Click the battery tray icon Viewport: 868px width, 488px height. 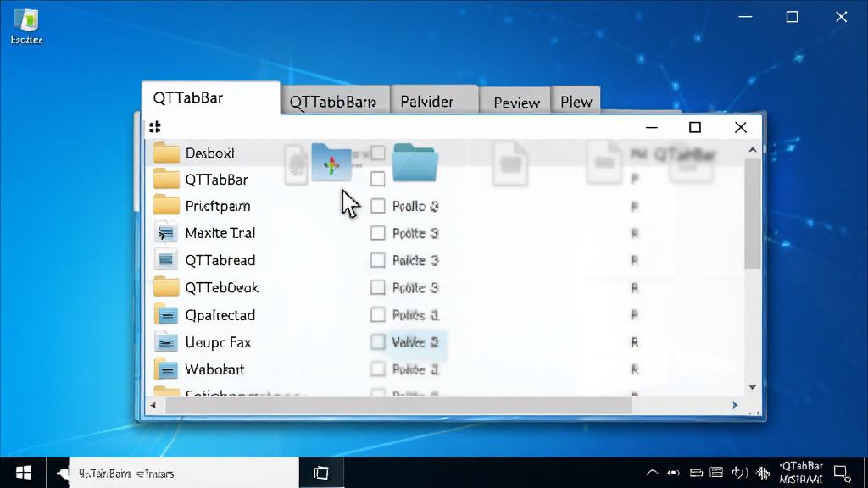(x=696, y=473)
